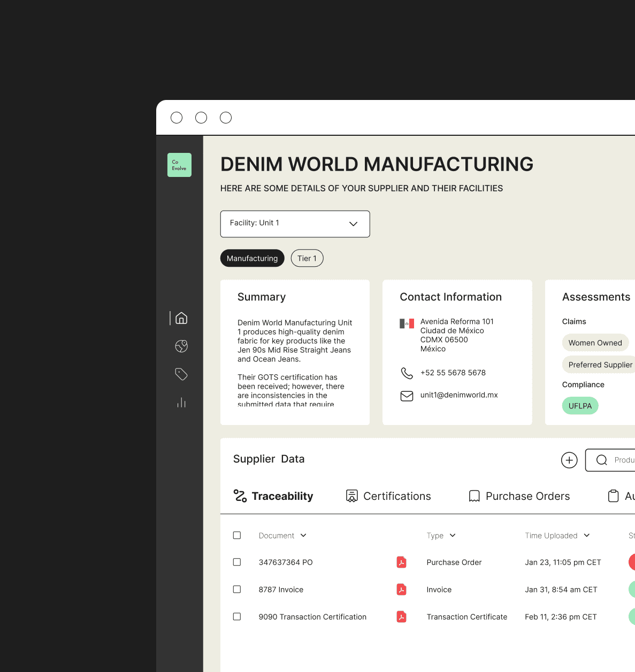Click the Mexico flag icon
Image resolution: width=635 pixels, height=672 pixels.
pos(407,323)
